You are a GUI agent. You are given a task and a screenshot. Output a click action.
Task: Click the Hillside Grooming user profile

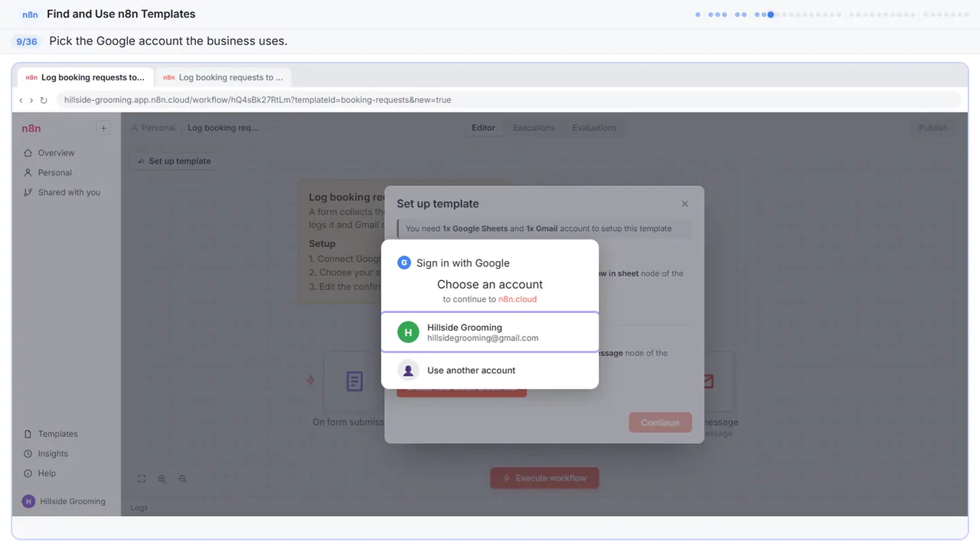point(64,501)
